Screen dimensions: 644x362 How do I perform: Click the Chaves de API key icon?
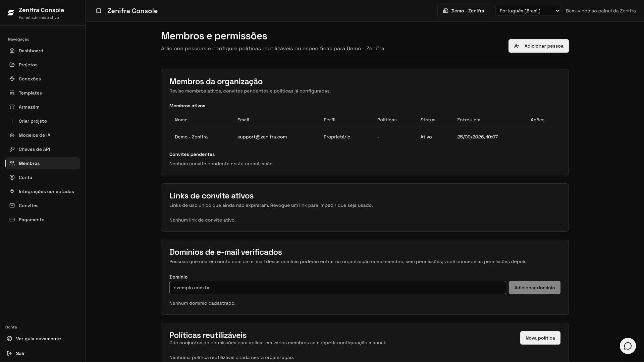12,149
